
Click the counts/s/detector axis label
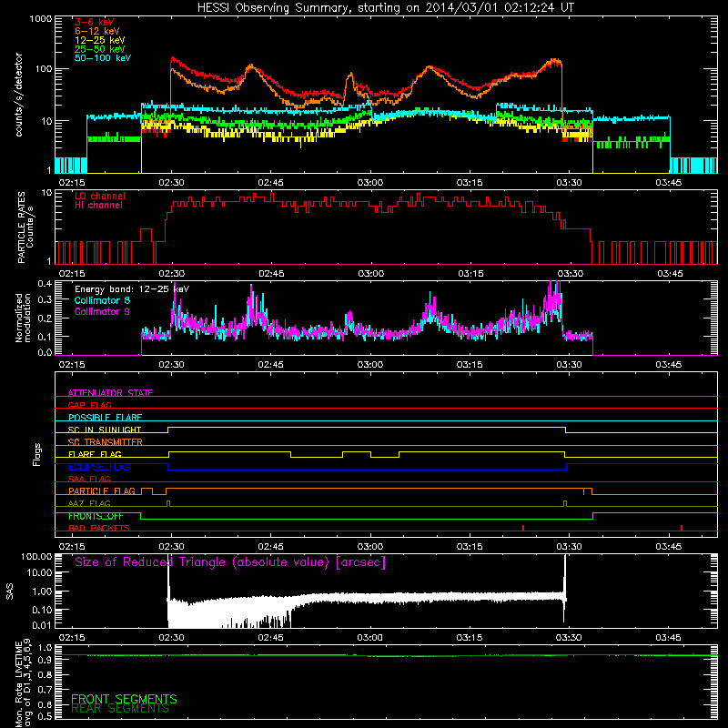19,95
